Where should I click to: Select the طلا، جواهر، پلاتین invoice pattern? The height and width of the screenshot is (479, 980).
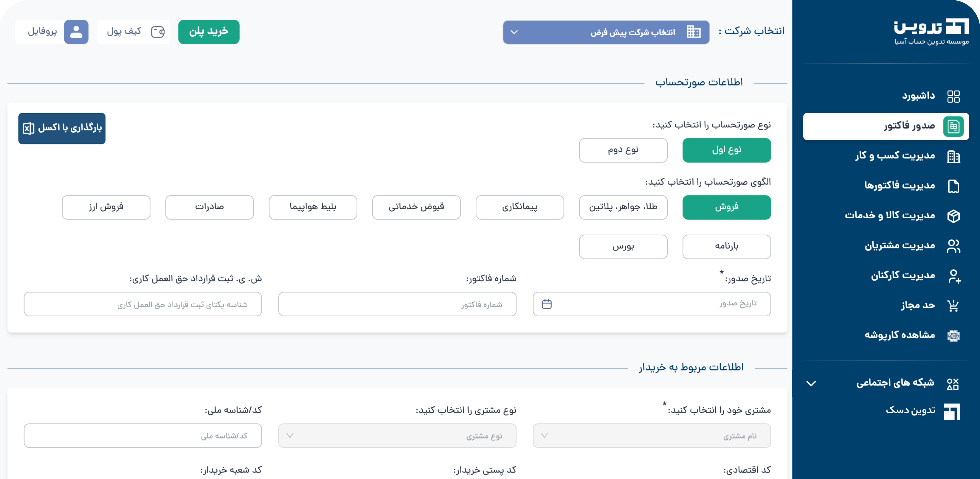tap(623, 207)
